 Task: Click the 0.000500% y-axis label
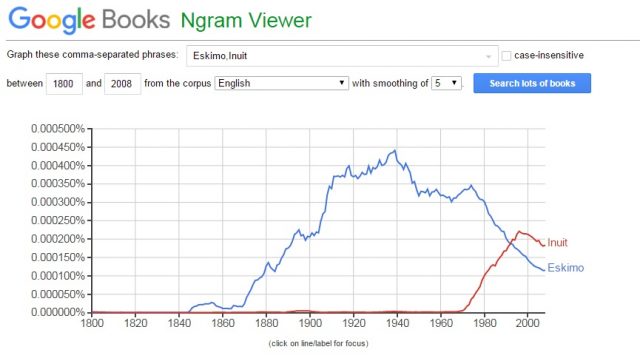pyautogui.click(x=58, y=129)
